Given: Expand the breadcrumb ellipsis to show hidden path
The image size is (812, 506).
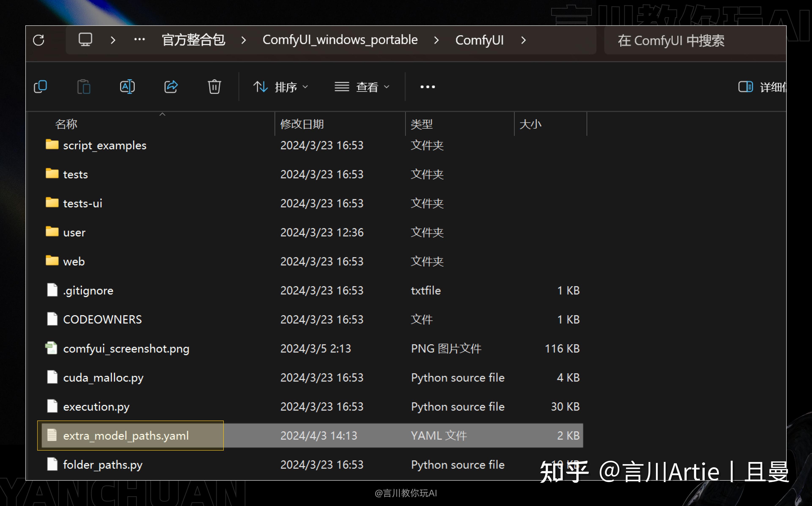Looking at the screenshot, I should 140,40.
